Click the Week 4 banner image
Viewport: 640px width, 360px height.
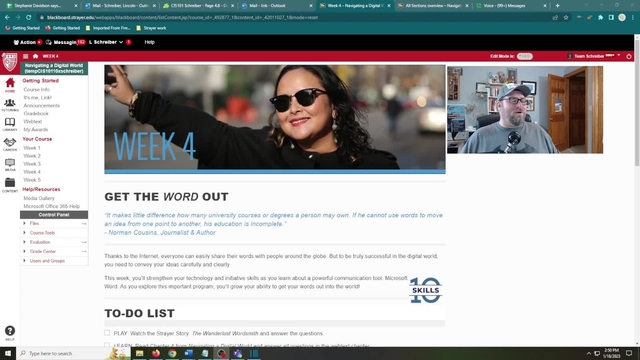(275, 119)
